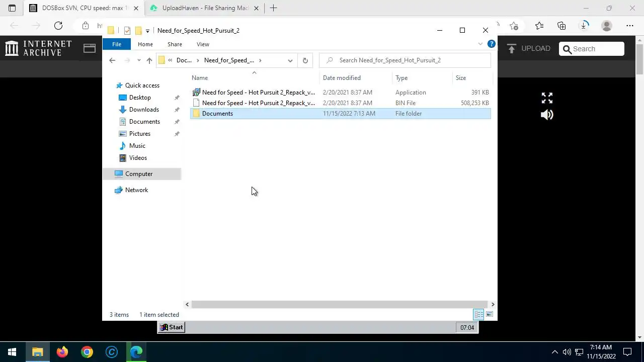Click the pin icon beside Pictures
This screenshot has width=644, height=362.
(177, 134)
